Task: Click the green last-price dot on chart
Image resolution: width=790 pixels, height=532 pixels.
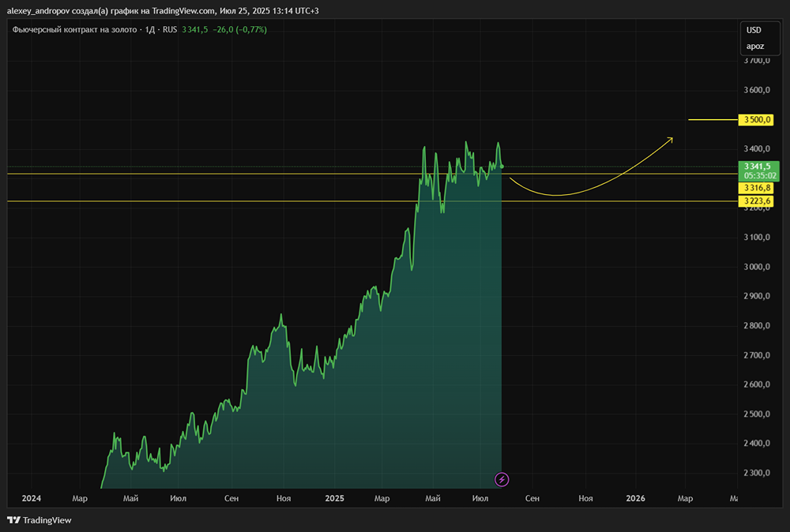Action: click(502, 167)
